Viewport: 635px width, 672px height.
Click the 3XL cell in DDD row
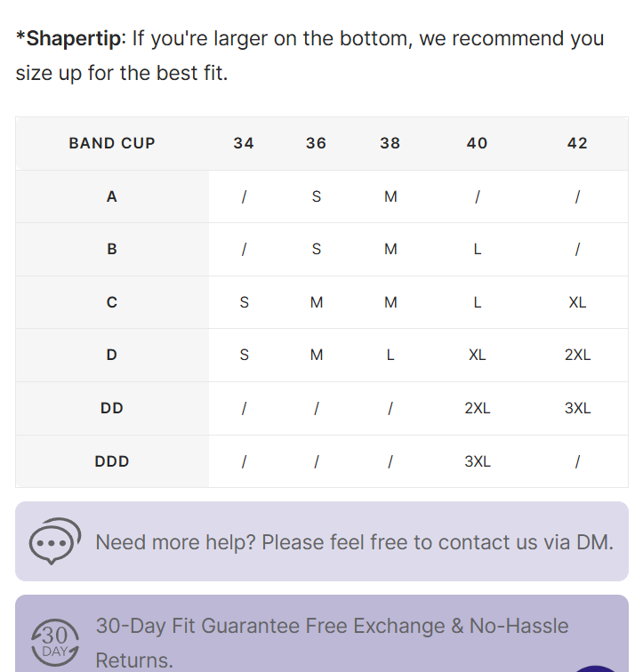pos(478,461)
